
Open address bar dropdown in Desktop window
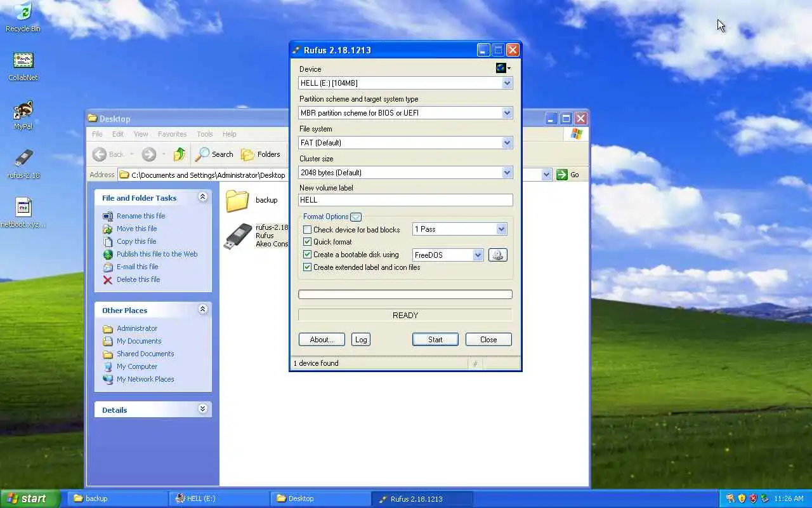tap(547, 175)
